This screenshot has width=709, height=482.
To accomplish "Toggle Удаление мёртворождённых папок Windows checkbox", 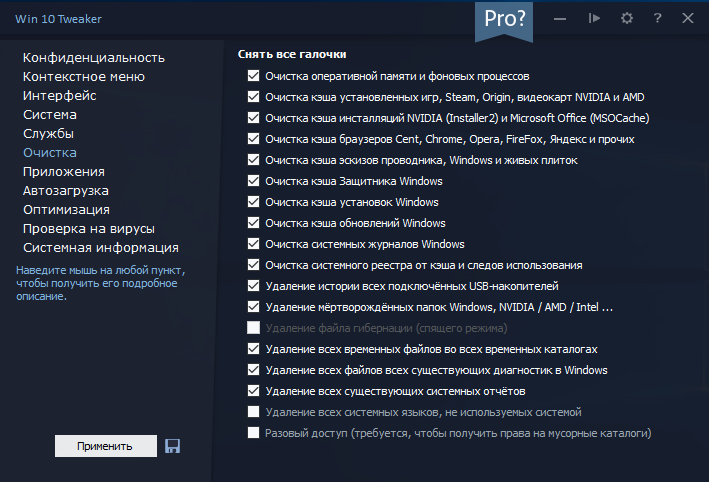I will pyautogui.click(x=253, y=307).
